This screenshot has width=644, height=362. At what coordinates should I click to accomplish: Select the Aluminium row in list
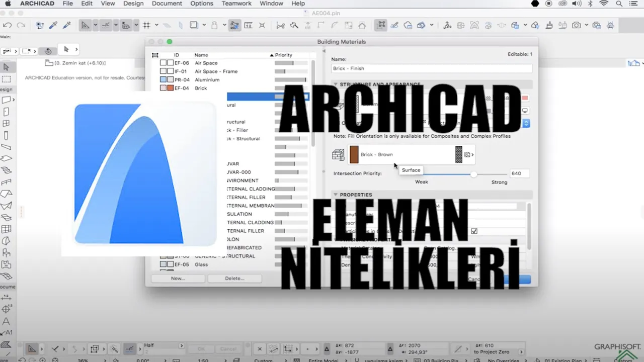pos(234,80)
